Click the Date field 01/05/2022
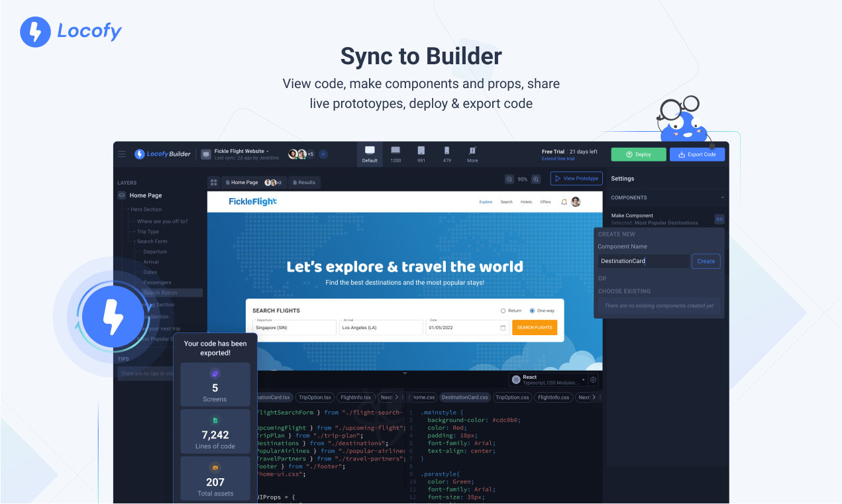 click(x=467, y=327)
